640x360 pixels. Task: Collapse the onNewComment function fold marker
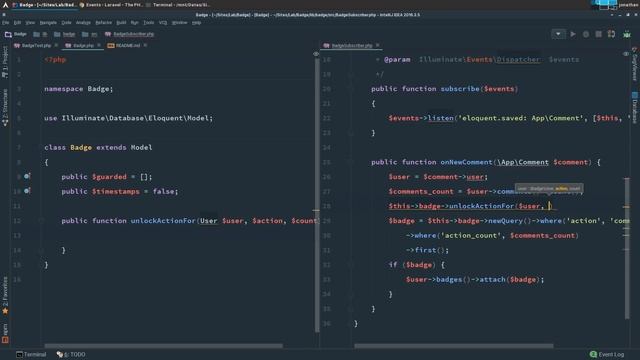350,162
